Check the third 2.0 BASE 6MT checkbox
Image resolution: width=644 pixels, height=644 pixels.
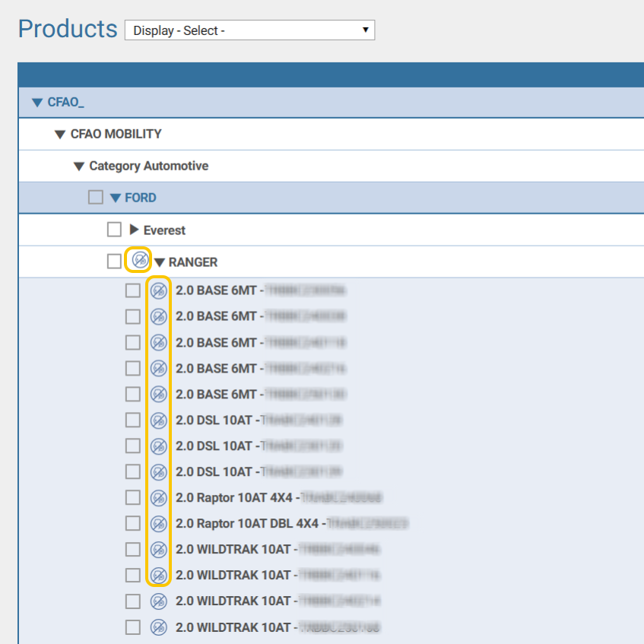tap(132, 343)
